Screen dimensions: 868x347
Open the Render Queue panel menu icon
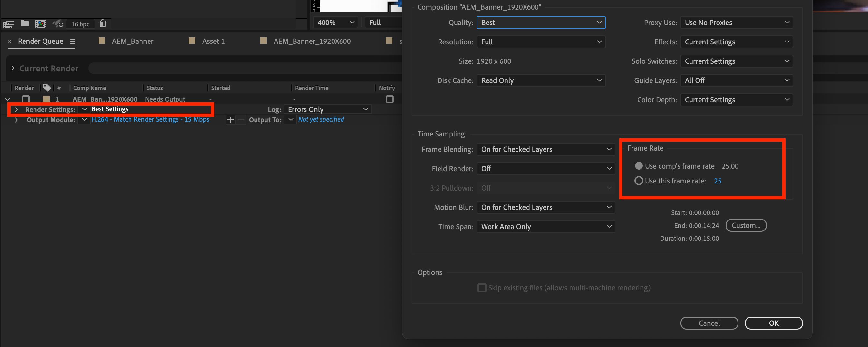[73, 41]
